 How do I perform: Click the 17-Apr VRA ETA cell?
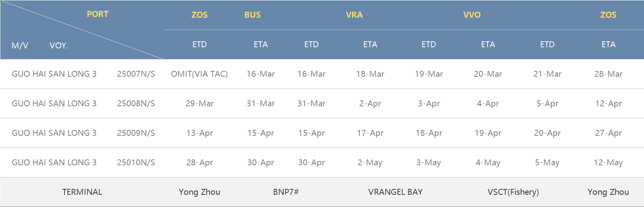pyautogui.click(x=370, y=133)
